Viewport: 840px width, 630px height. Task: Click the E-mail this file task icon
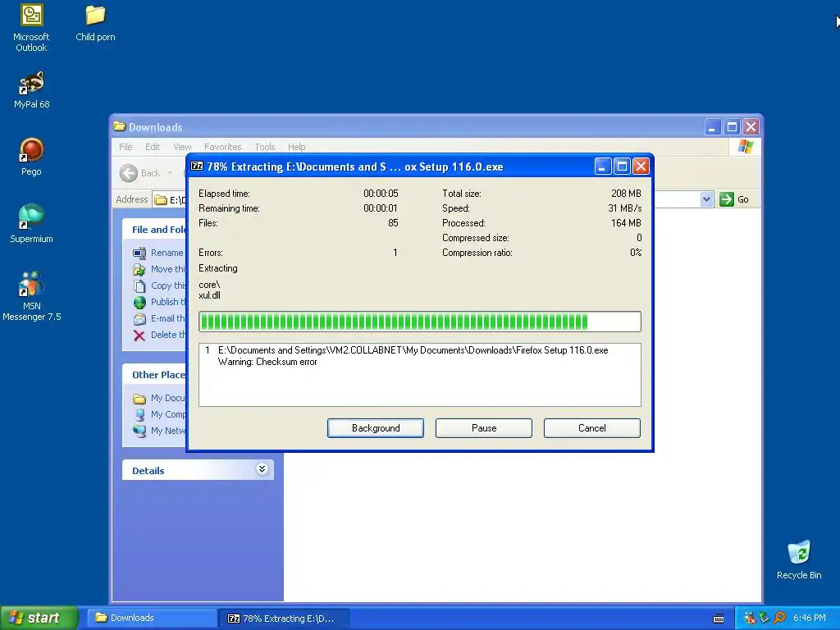(x=139, y=319)
